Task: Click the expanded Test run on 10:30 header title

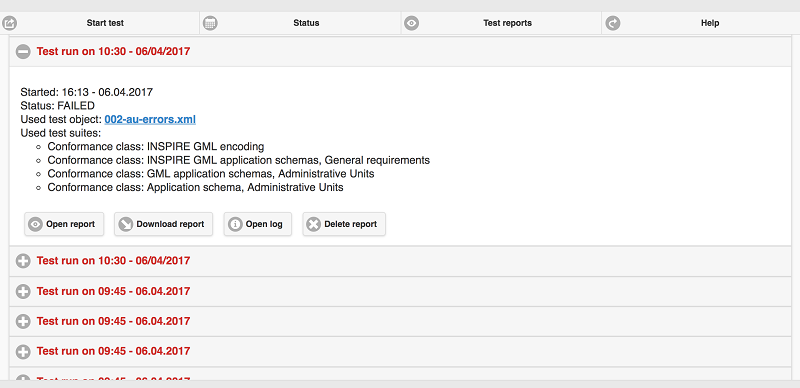Action: (x=113, y=51)
